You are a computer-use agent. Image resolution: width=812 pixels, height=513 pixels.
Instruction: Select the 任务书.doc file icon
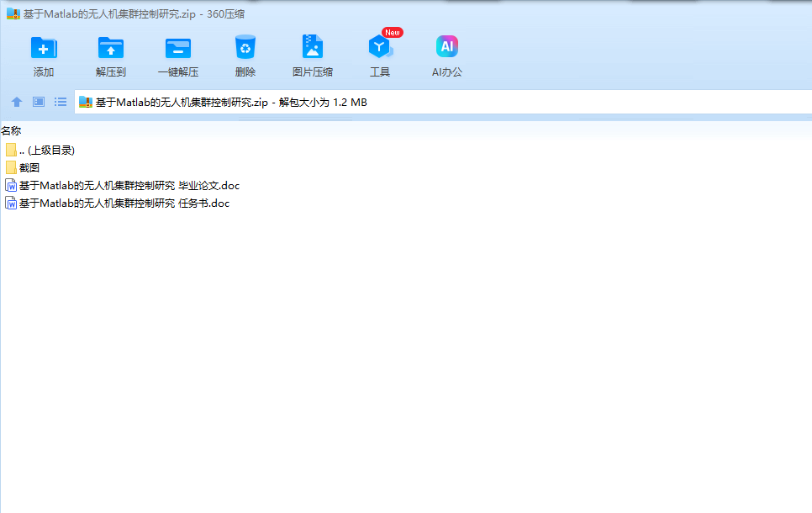tap(11, 204)
